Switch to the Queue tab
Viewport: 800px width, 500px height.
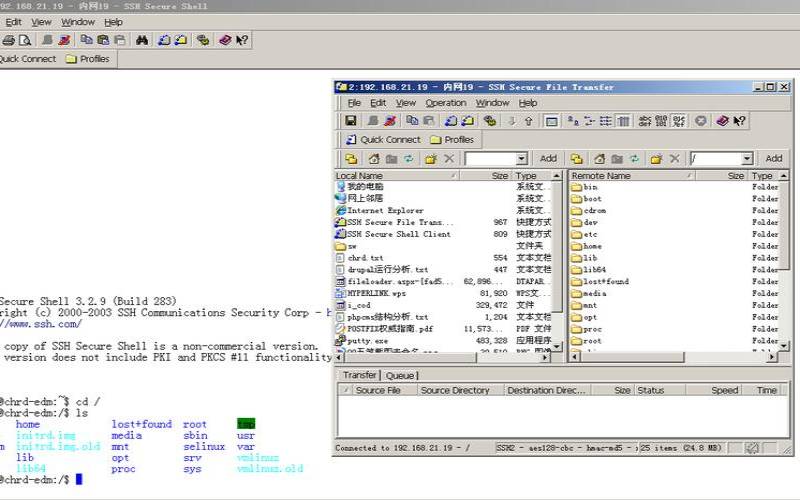401,376
